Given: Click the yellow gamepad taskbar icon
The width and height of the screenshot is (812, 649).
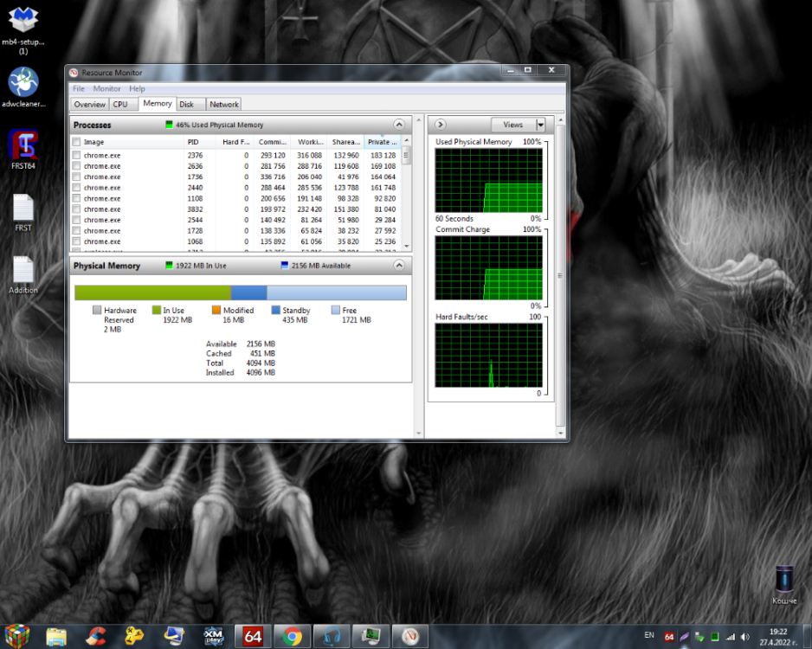Looking at the screenshot, I should click(134, 637).
